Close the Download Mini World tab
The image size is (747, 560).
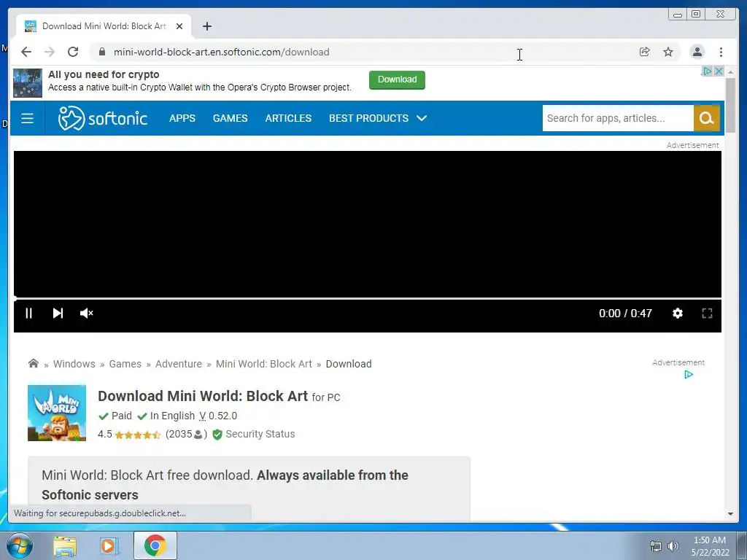pyautogui.click(x=179, y=26)
